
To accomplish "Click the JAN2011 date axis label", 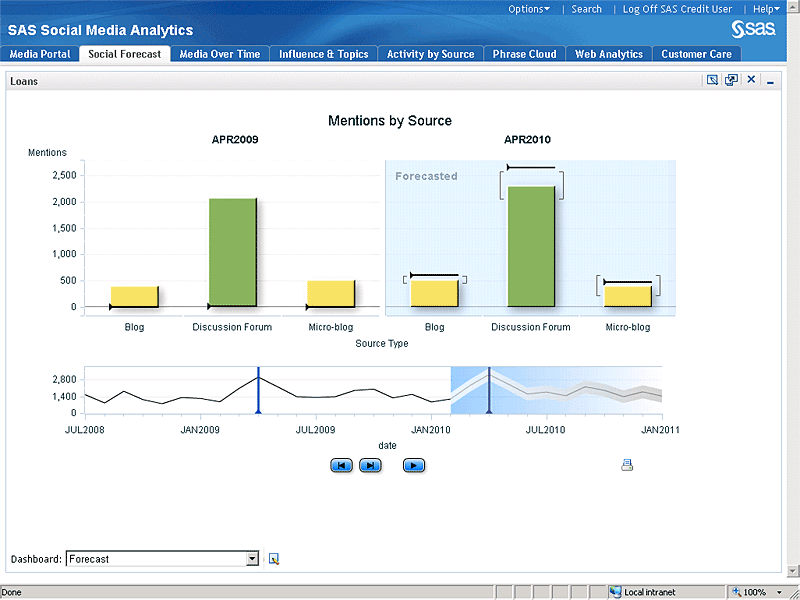I will pyautogui.click(x=660, y=430).
